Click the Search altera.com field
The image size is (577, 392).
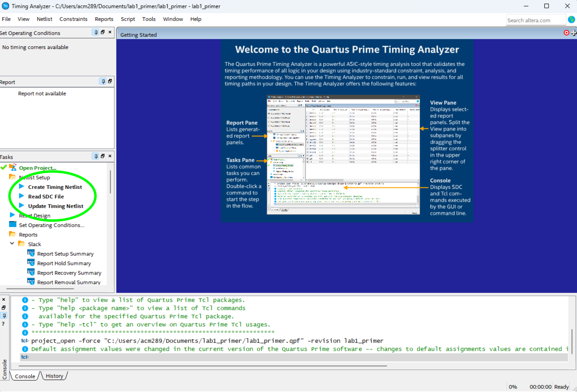(x=536, y=20)
